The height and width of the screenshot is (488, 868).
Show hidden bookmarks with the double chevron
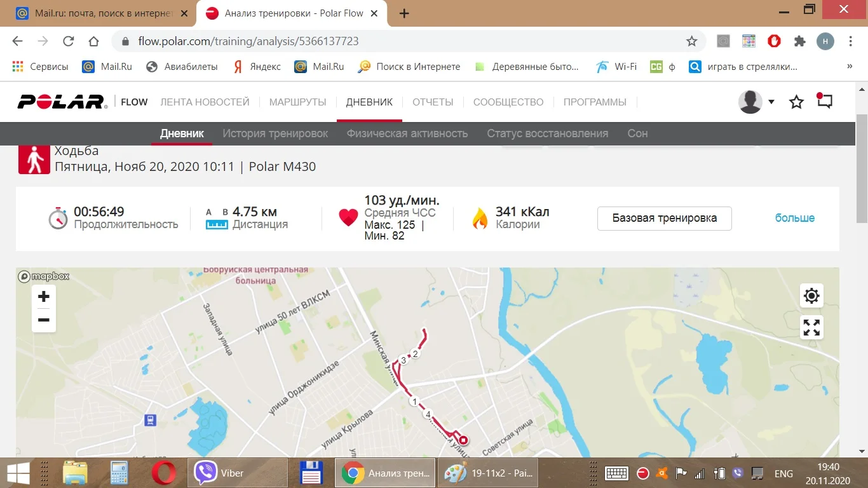pos(850,66)
